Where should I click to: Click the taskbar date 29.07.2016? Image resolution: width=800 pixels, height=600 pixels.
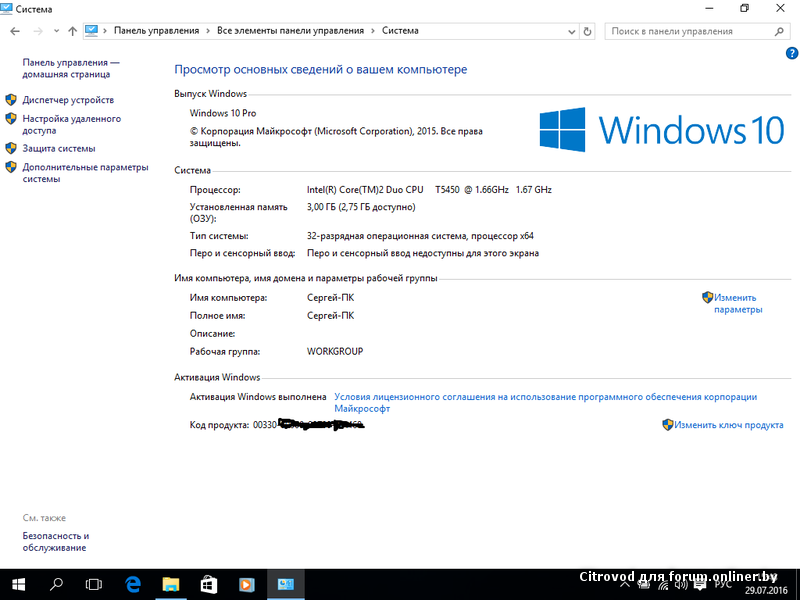click(x=766, y=591)
